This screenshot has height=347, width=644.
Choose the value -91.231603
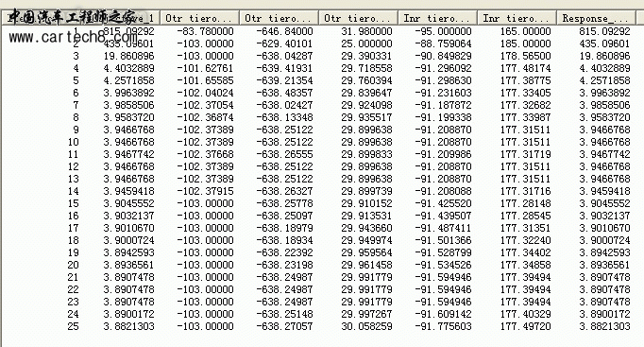pyautogui.click(x=443, y=93)
